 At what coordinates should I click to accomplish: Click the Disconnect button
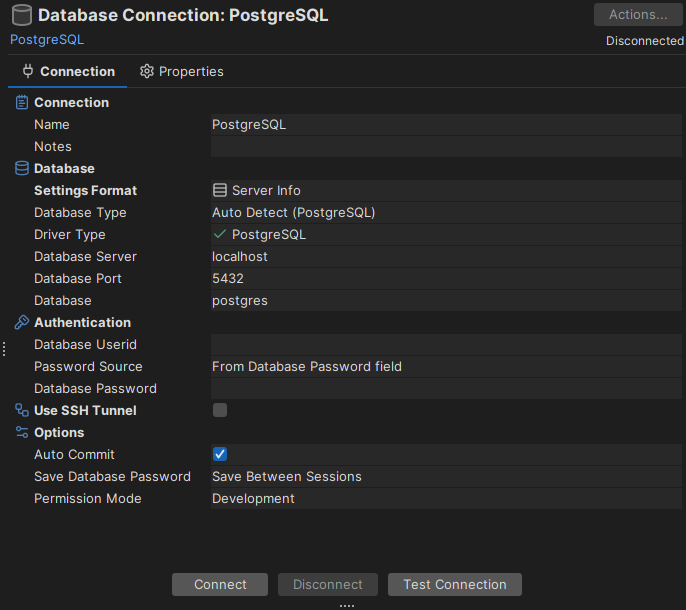pos(328,584)
